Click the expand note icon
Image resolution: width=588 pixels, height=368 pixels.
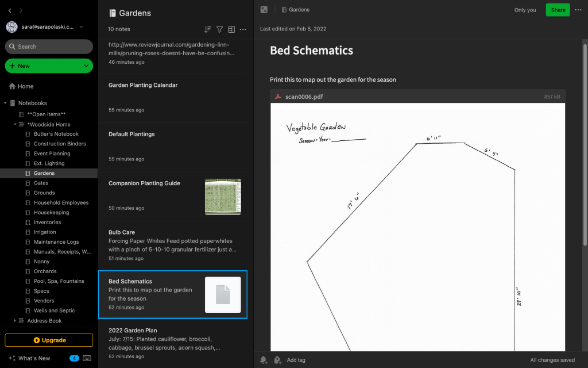pos(264,10)
